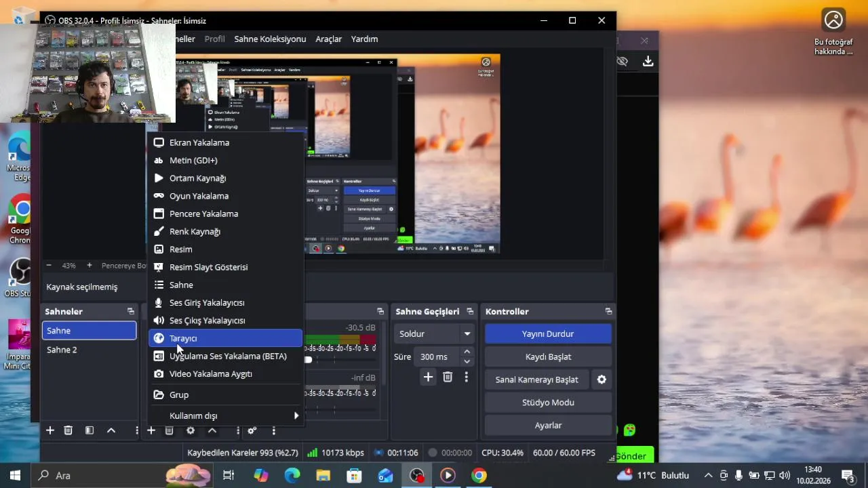The height and width of the screenshot is (488, 868).
Task: Open audio mixer three-dot menu
Action: [x=274, y=430]
